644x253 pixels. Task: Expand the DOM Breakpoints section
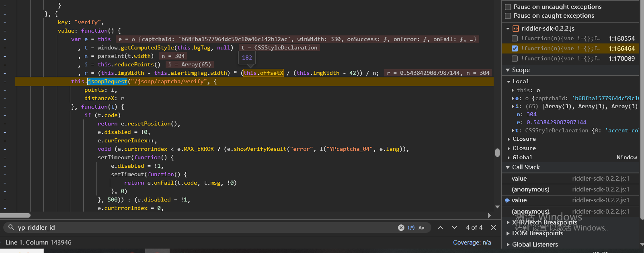(508, 233)
